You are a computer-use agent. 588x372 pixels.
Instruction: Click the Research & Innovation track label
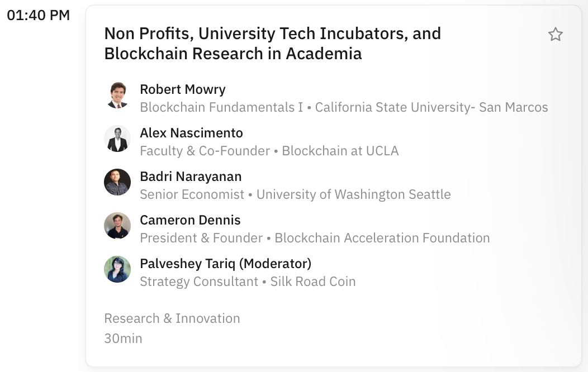(172, 318)
